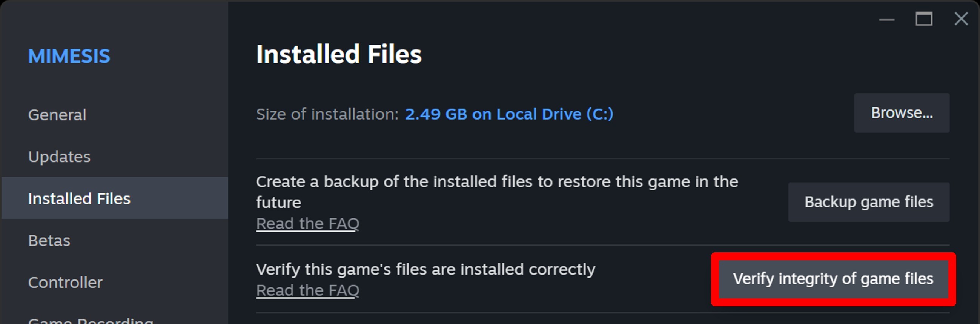Open Read the FAQ link under backup description
The image size is (980, 324).
coord(307,224)
